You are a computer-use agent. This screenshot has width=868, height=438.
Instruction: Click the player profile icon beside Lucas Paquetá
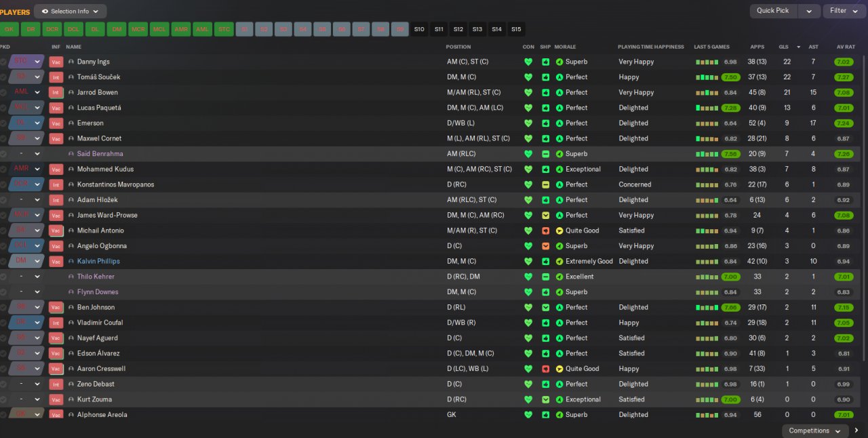click(71, 108)
